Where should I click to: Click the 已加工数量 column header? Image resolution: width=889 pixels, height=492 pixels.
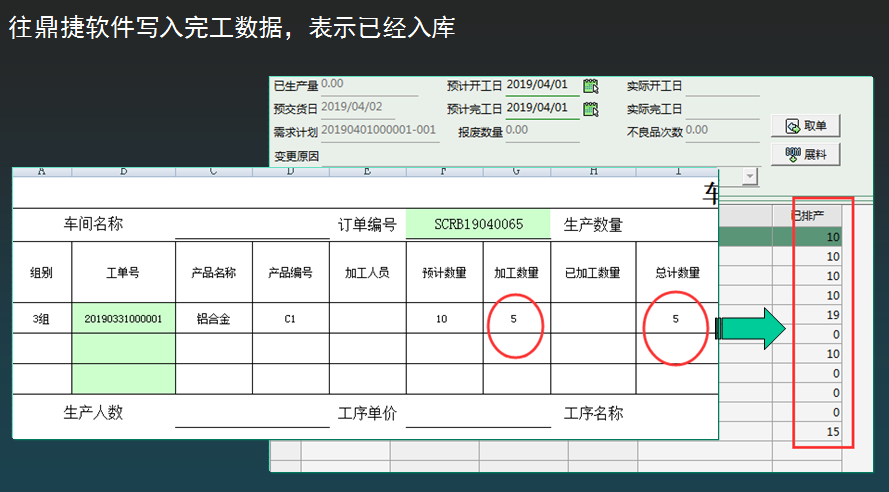592,273
